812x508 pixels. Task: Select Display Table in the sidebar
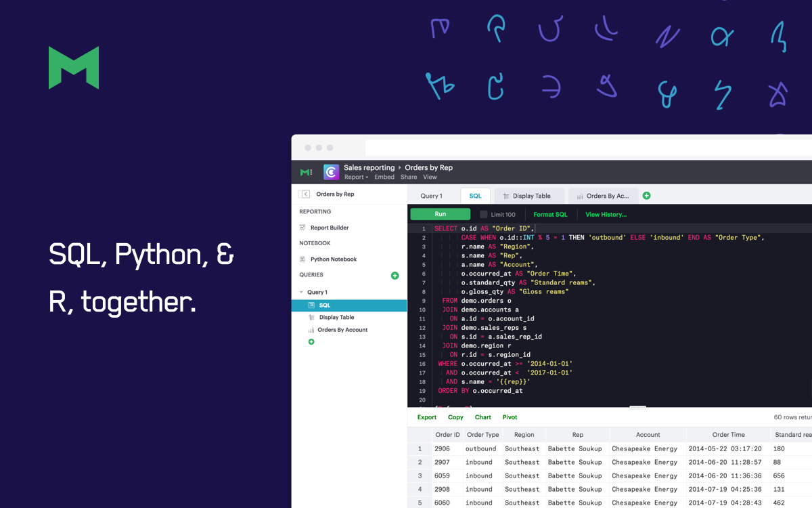[337, 318]
